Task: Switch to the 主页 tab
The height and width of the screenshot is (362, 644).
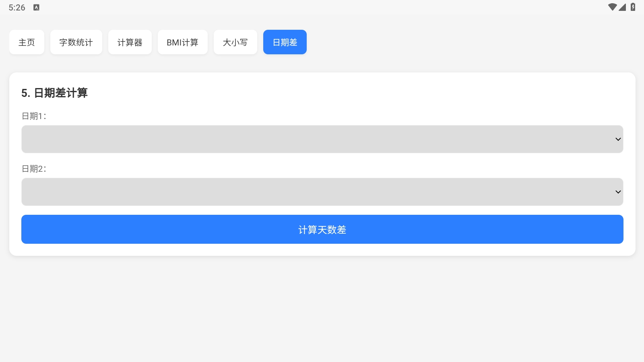Action: click(x=27, y=42)
